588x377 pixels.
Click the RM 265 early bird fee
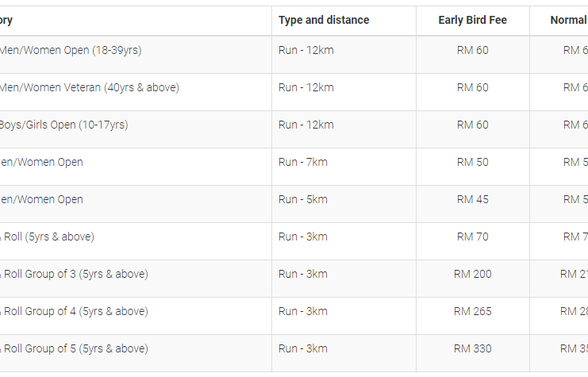tap(472, 311)
